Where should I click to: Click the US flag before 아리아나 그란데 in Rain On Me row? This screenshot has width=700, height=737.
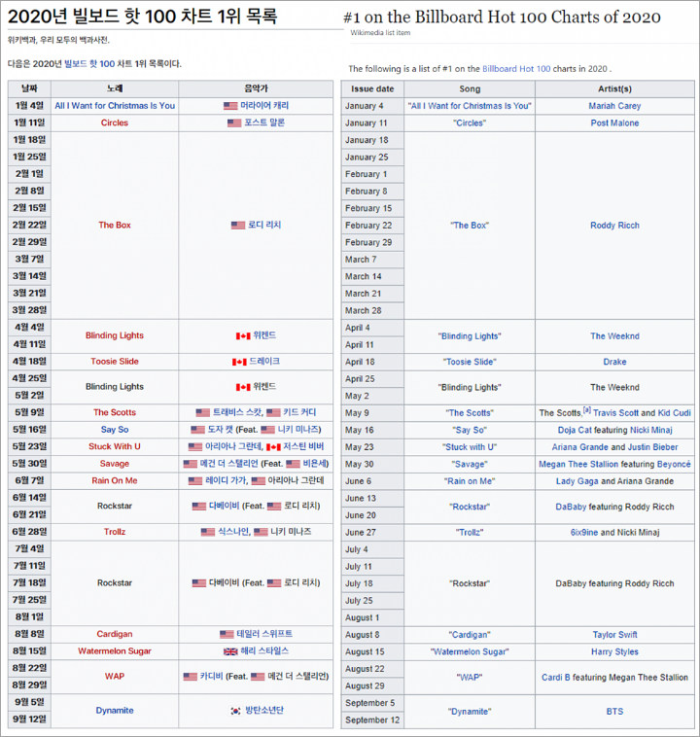[x=258, y=481]
